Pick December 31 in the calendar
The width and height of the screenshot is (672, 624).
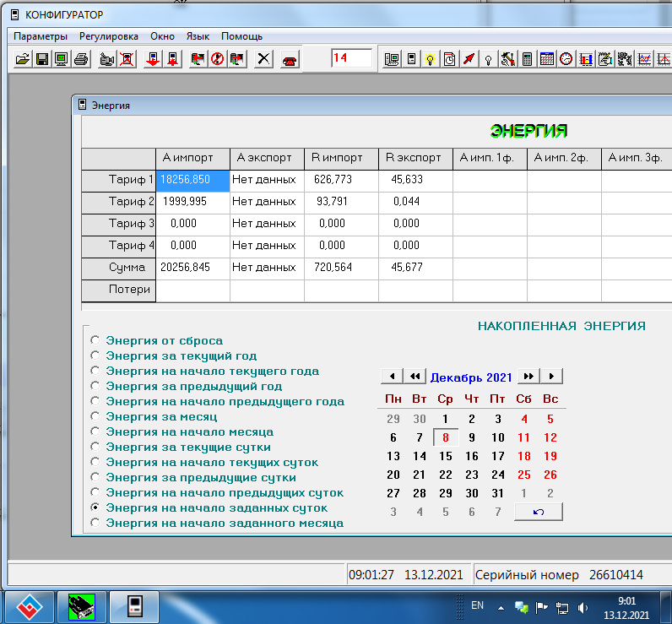(x=497, y=493)
